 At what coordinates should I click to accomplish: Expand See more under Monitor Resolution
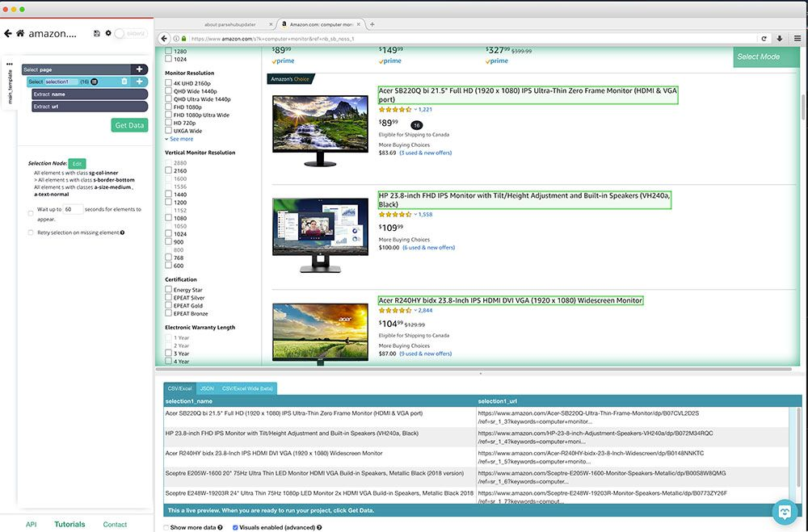(x=179, y=139)
